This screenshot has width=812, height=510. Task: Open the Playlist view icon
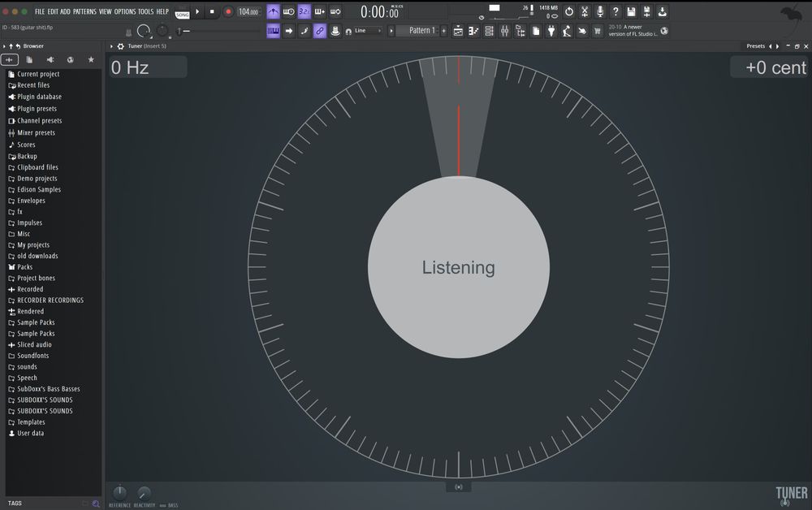click(458, 31)
